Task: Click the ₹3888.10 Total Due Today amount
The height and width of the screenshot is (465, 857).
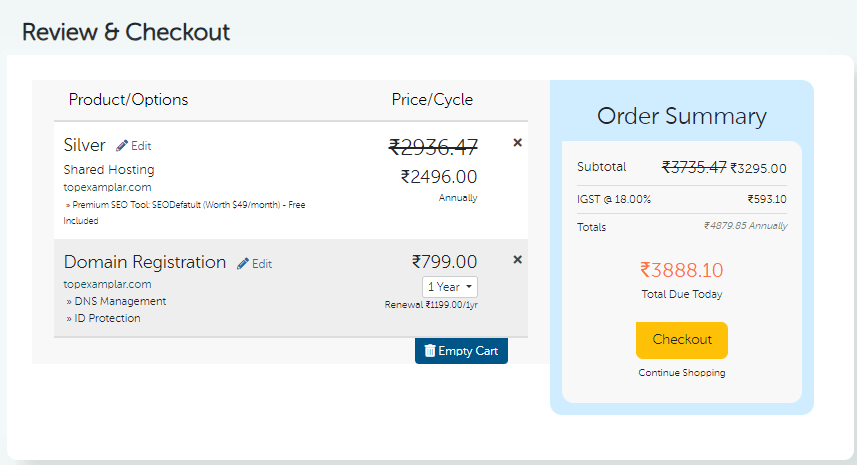Action: pos(681,270)
